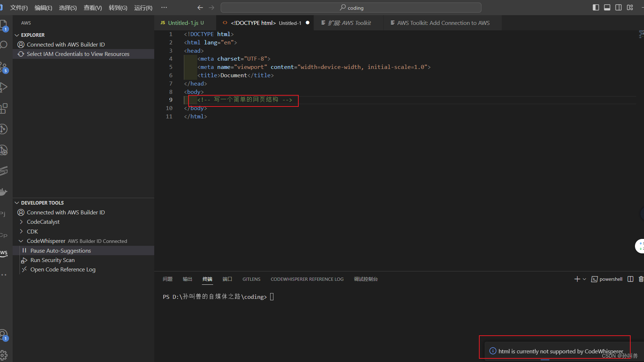Open the Settings gear at bottom left

coord(4,355)
